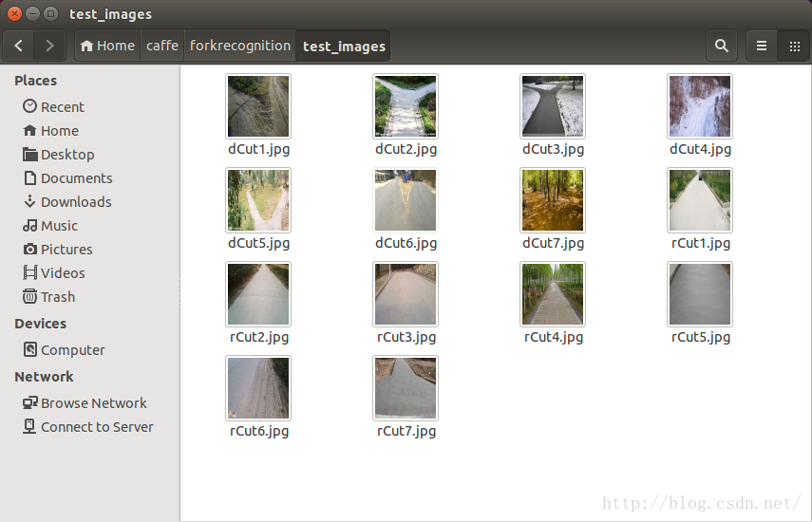The width and height of the screenshot is (812, 522).
Task: Select the dCut5.jpg thumbnail
Action: (258, 200)
